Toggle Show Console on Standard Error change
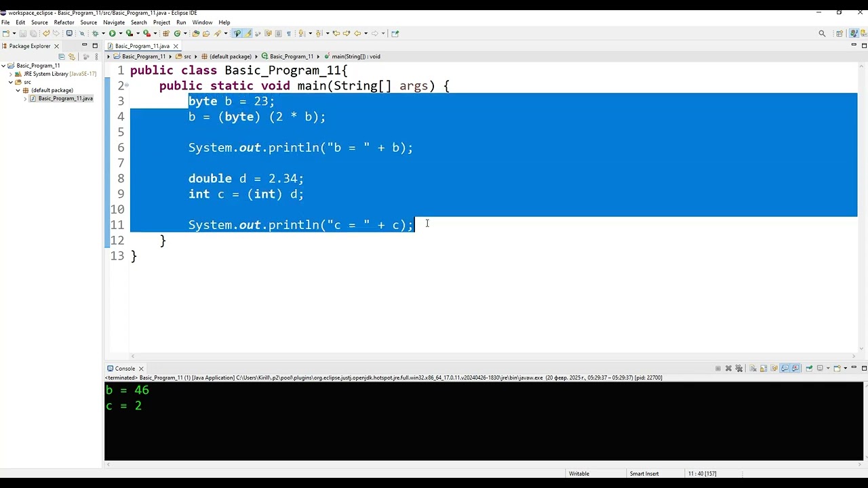Viewport: 868px width, 488px height. (x=795, y=368)
